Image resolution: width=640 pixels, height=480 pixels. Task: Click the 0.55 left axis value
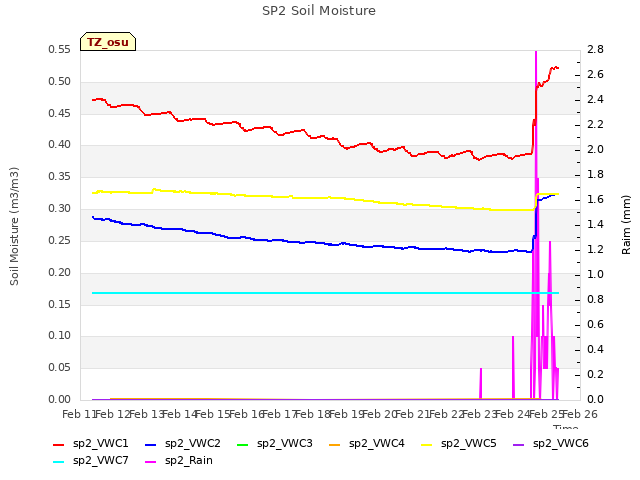(59, 49)
